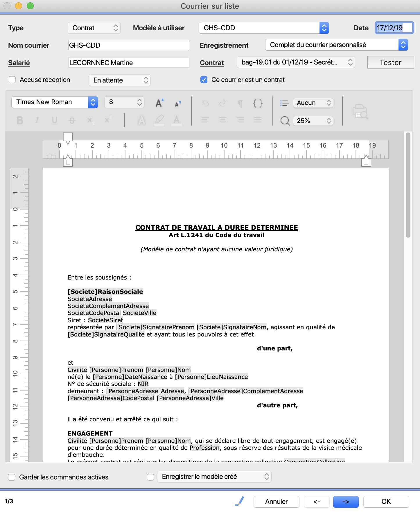Check Garder les commandes actives

point(12,477)
